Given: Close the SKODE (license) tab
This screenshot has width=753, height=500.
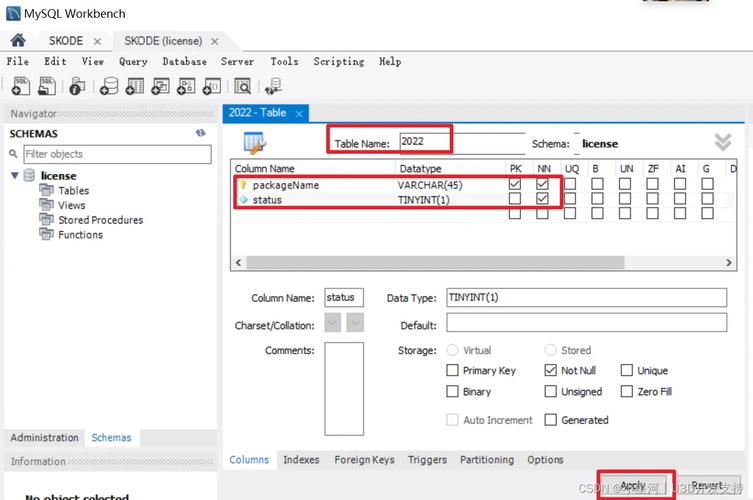Looking at the screenshot, I should tap(215, 41).
